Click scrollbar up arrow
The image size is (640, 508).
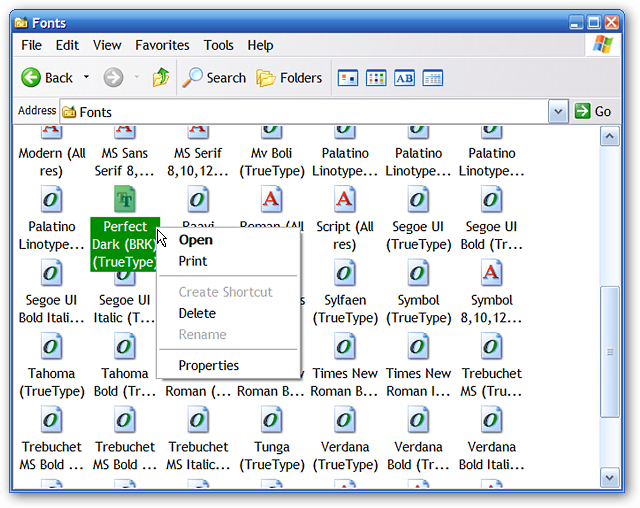click(609, 136)
